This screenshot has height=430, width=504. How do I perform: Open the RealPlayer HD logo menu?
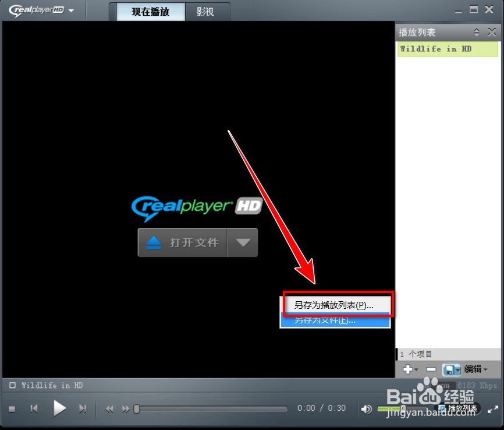point(41,10)
